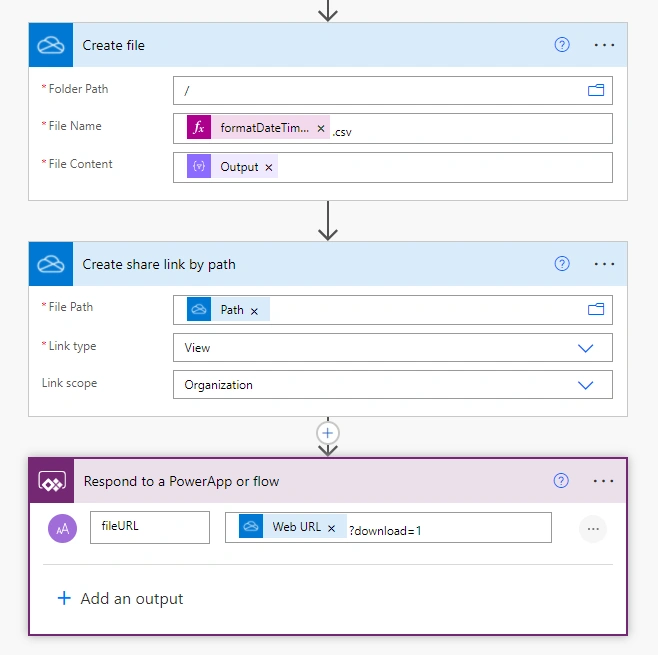
Task: Remove the Web URL token
Action: (x=331, y=528)
